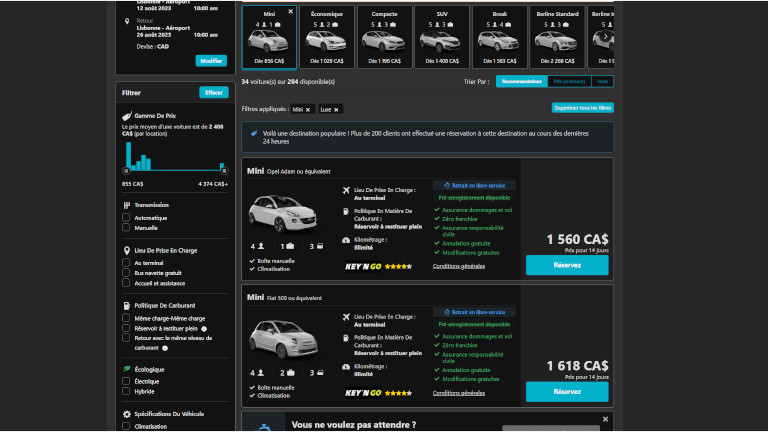Click the Retour location pin icon
Image resolution: width=768 pixels, height=432 pixels.
(127, 21)
